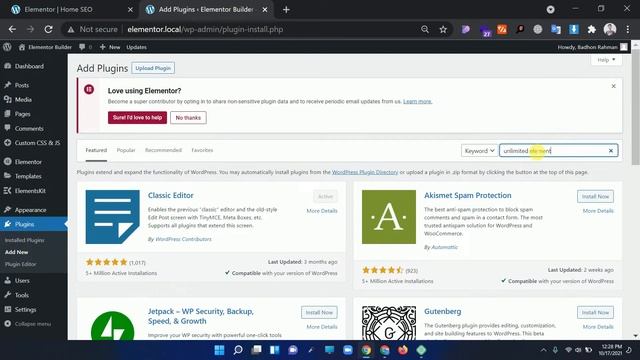This screenshot has height=360, width=640.
Task: Open the Extensions puzzle icon
Action: pyautogui.click(x=591, y=29)
